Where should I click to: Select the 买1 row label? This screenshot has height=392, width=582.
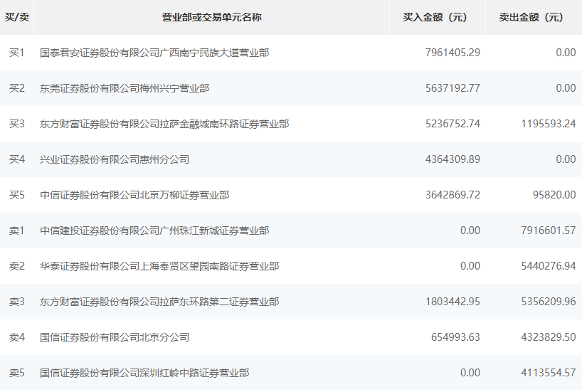coord(16,53)
